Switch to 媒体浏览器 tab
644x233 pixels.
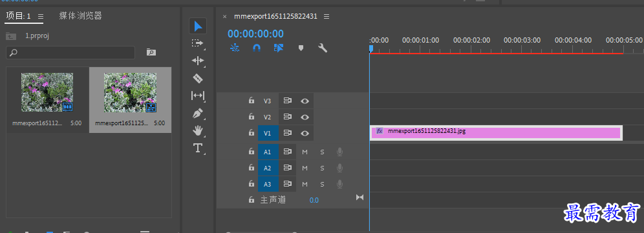coord(80,16)
